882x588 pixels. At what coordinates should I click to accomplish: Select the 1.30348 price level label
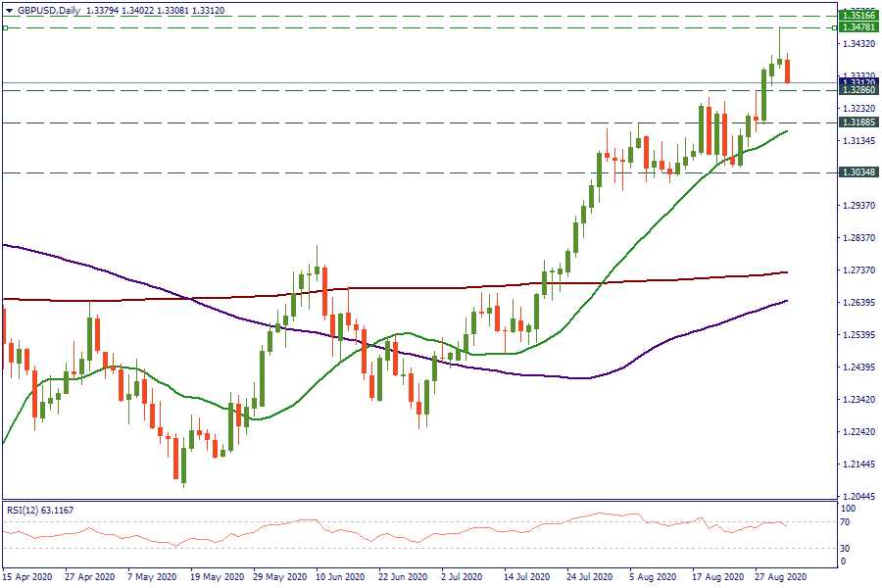(x=858, y=172)
